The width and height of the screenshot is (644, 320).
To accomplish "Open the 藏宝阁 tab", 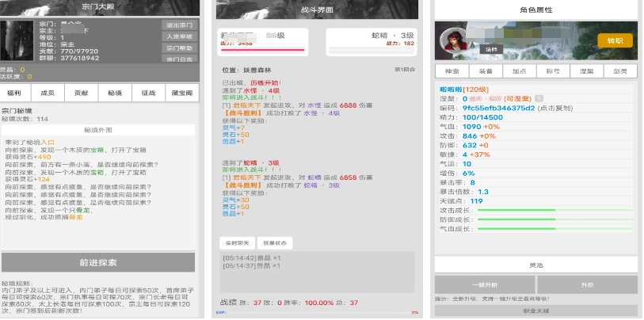I will [x=181, y=93].
